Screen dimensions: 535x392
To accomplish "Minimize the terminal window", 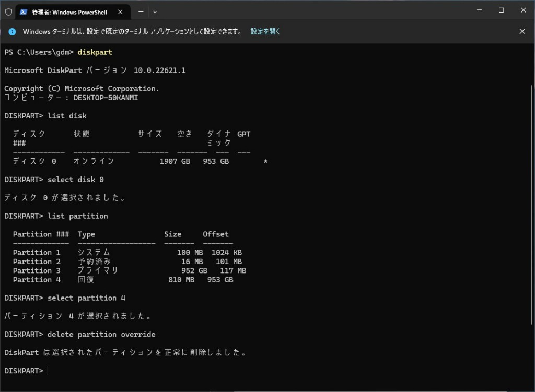I will (x=478, y=10).
